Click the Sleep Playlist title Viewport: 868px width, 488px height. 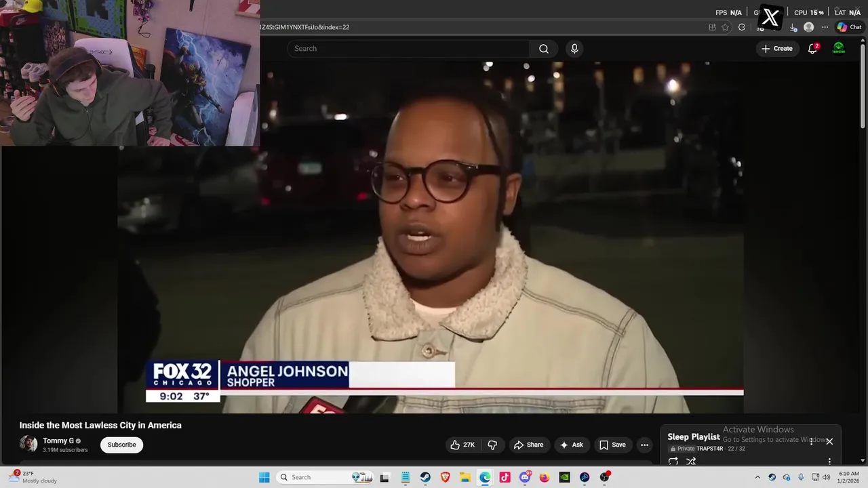click(694, 437)
